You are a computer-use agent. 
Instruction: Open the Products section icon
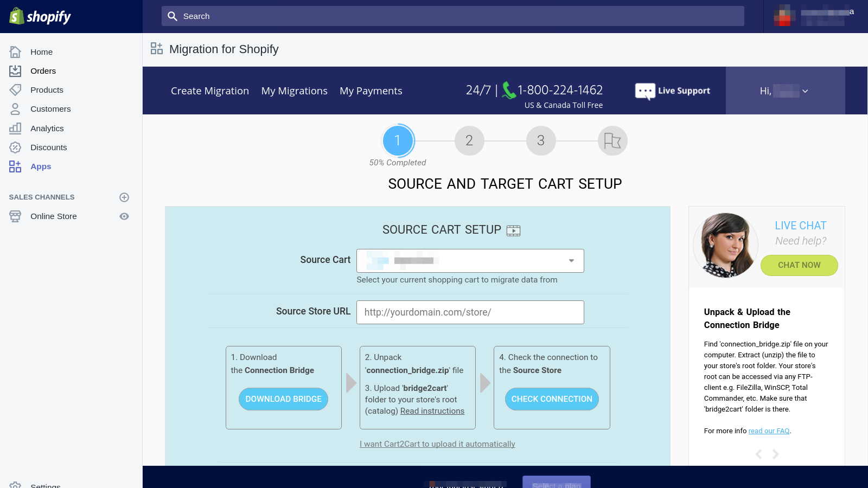15,90
